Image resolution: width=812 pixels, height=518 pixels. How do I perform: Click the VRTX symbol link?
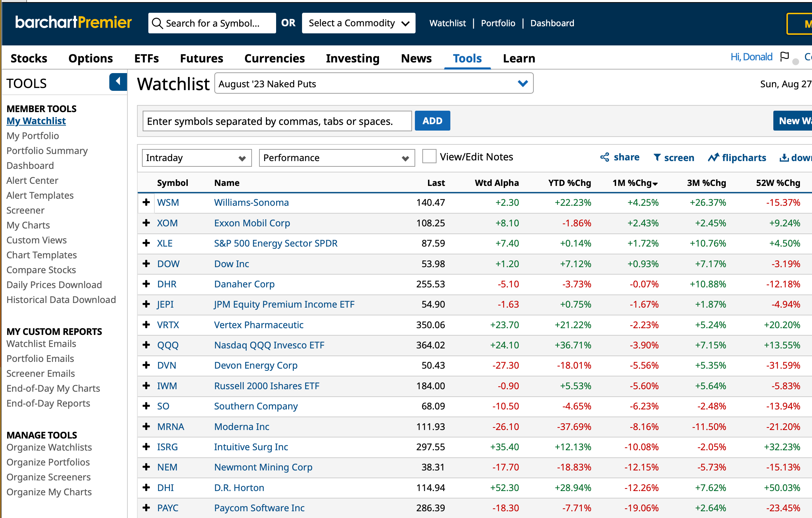(x=168, y=325)
